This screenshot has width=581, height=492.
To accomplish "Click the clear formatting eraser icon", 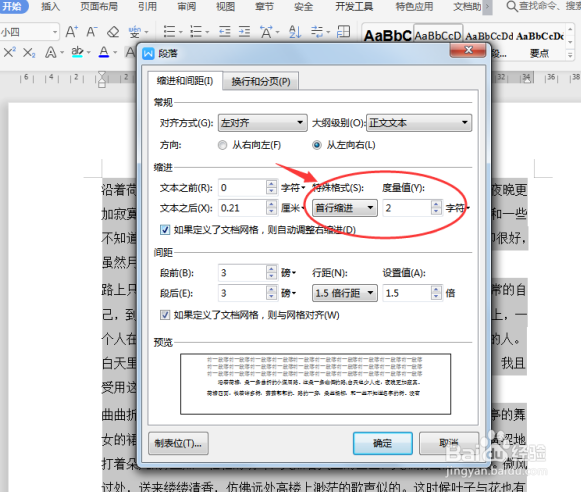I will [x=113, y=32].
